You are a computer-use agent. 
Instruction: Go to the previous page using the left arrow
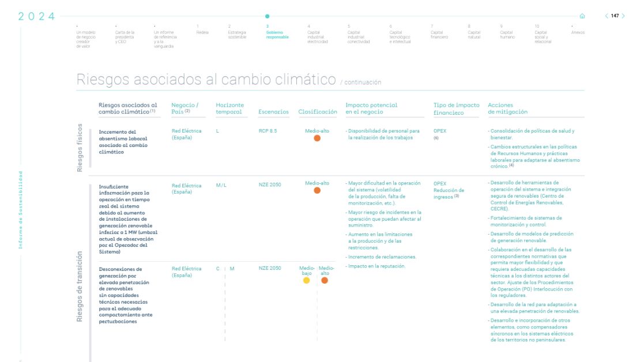click(606, 16)
